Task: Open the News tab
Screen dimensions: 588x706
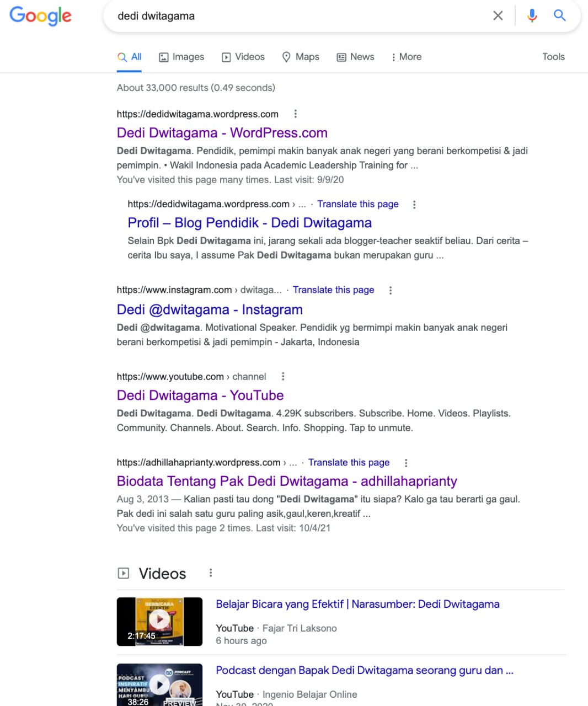Action: point(356,57)
